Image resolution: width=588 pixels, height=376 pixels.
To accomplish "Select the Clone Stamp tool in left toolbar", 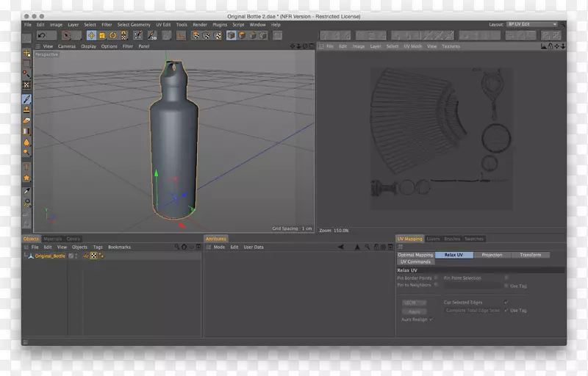I will coord(27,109).
